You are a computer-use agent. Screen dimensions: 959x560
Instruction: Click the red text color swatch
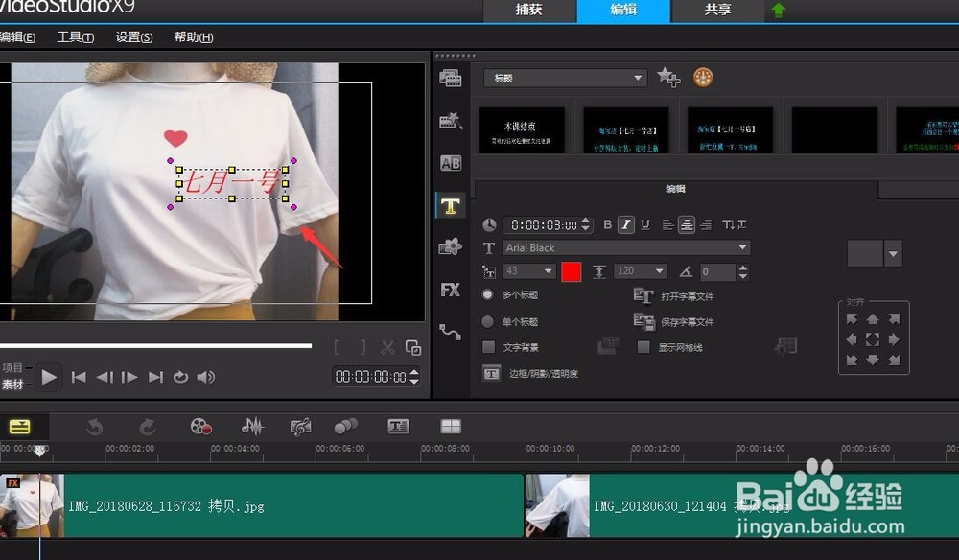coord(572,271)
